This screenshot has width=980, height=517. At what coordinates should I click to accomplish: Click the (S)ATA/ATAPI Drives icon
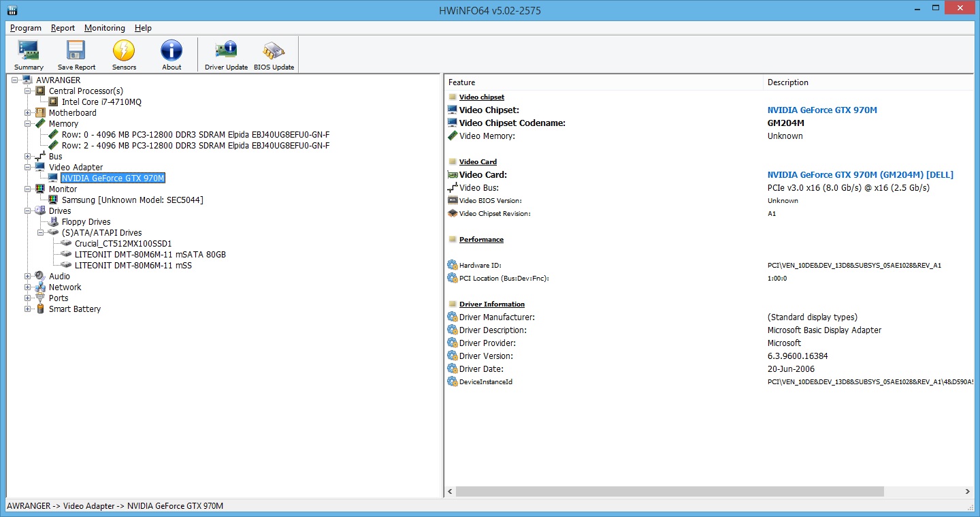(53, 233)
